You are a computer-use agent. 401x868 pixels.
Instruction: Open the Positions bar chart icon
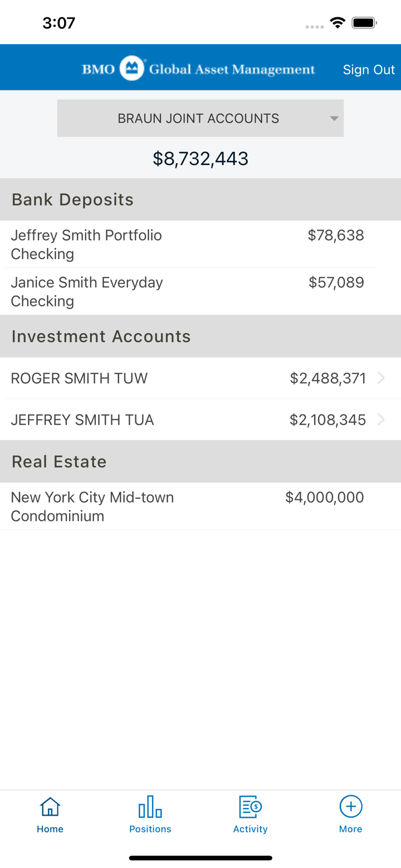pyautogui.click(x=150, y=806)
